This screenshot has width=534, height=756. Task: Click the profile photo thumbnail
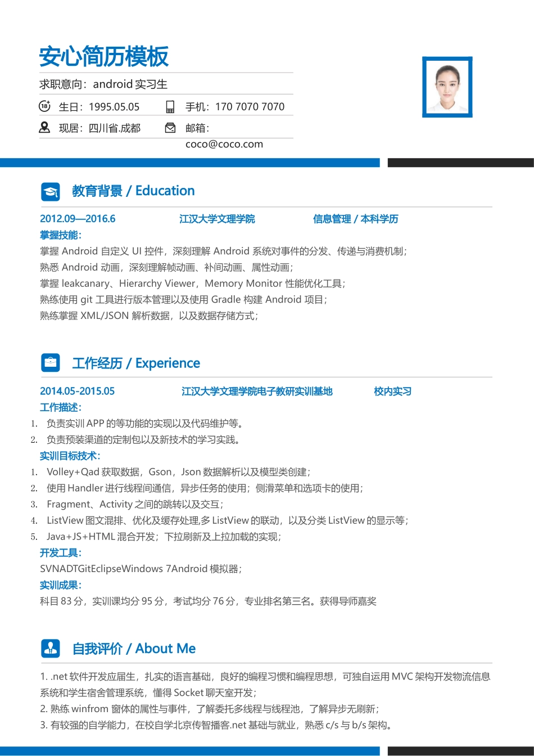(447, 87)
